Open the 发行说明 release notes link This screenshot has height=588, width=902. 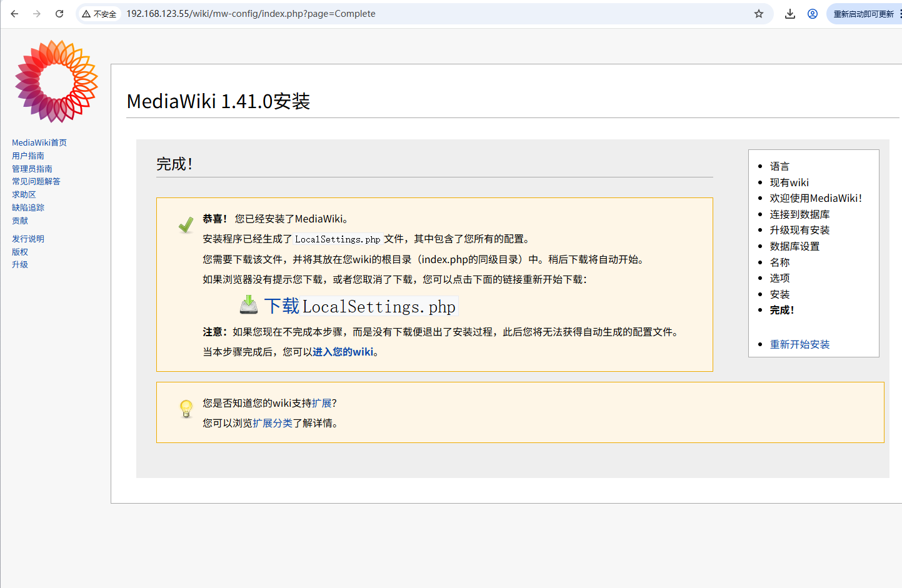pos(28,238)
